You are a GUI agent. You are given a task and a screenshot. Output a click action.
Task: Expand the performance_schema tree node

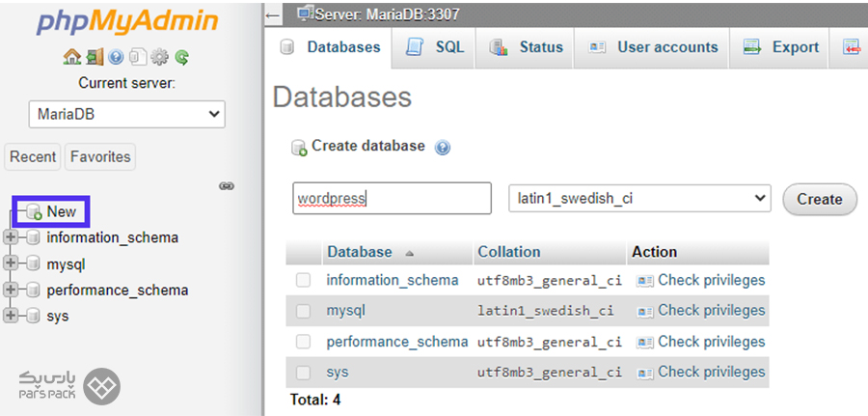[11, 290]
